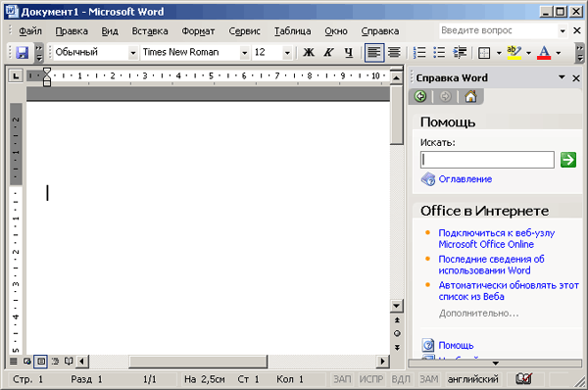Apply yellow highlight color
The height and width of the screenshot is (390, 588).
pos(514,53)
